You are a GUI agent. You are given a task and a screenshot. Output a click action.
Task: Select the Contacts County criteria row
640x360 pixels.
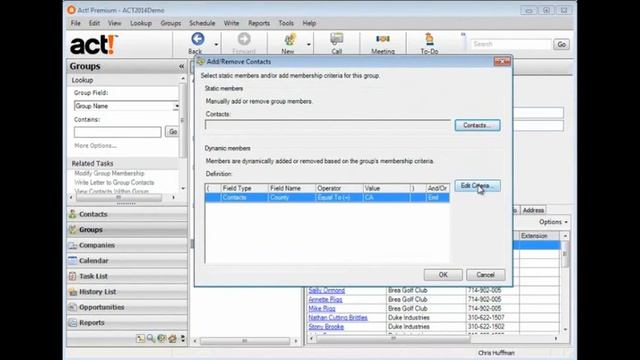tap(327, 198)
